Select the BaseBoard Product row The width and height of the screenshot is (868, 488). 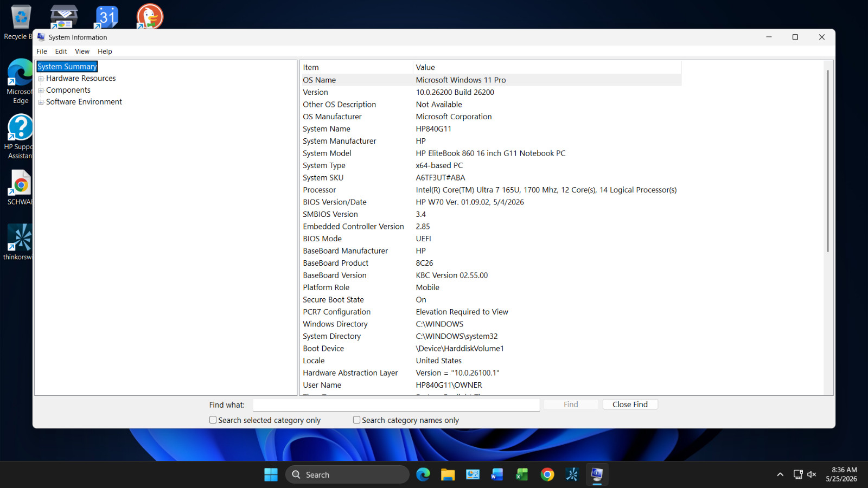tap(490, 263)
